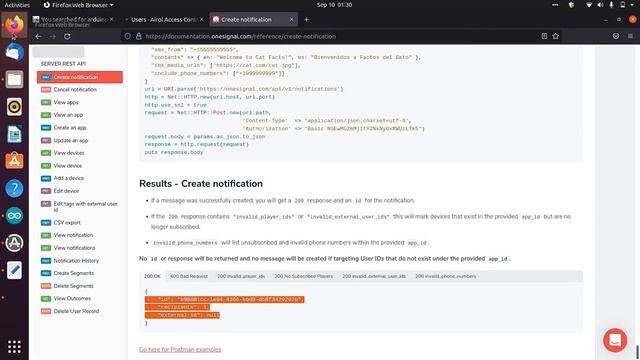Viewport: 640px width, 360px height.
Task: Toggle reader view icon in address bar
Action: 544,36
